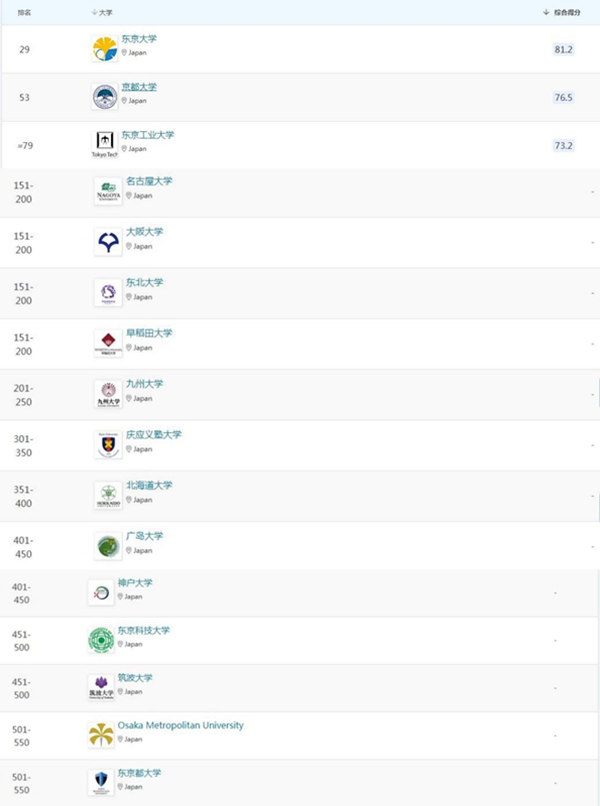The height and width of the screenshot is (806, 600).
Task: Open the Osaka Metropolitan University link
Action: [180, 725]
